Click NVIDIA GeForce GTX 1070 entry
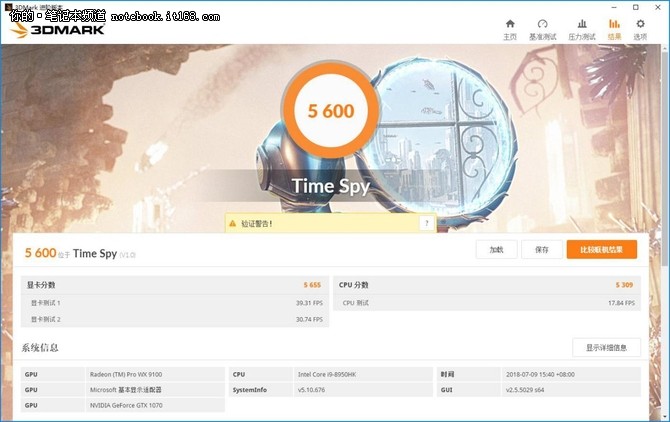Image resolution: width=670 pixels, height=422 pixels. (x=126, y=405)
